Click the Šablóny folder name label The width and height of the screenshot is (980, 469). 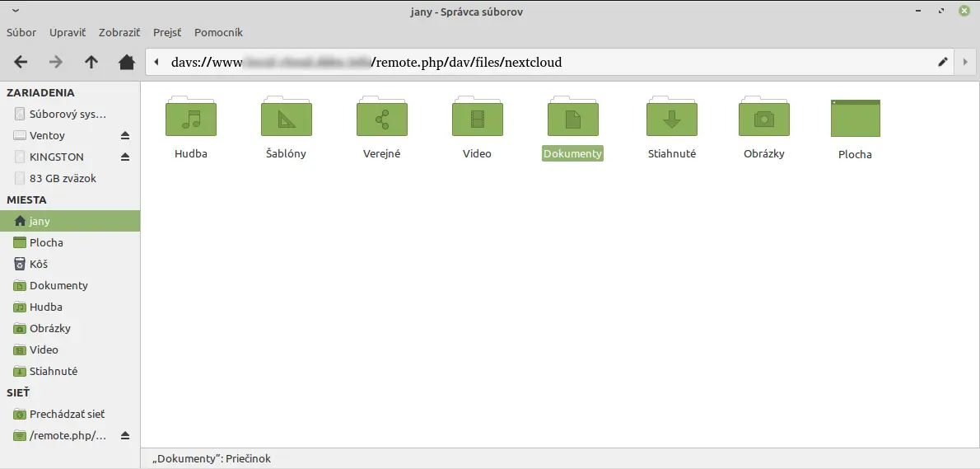pos(287,153)
